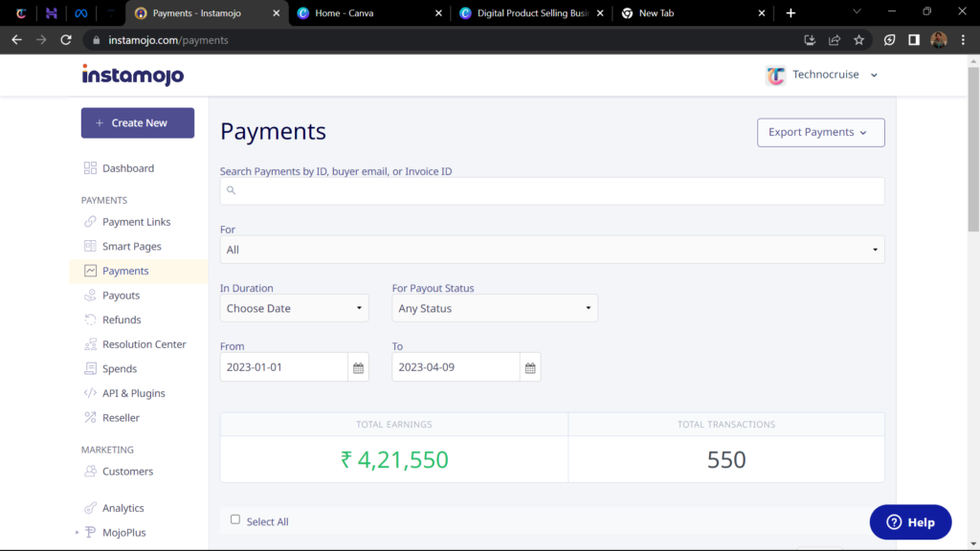This screenshot has width=980, height=551.
Task: Click the Dashboard grid icon in sidebar
Action: point(90,168)
